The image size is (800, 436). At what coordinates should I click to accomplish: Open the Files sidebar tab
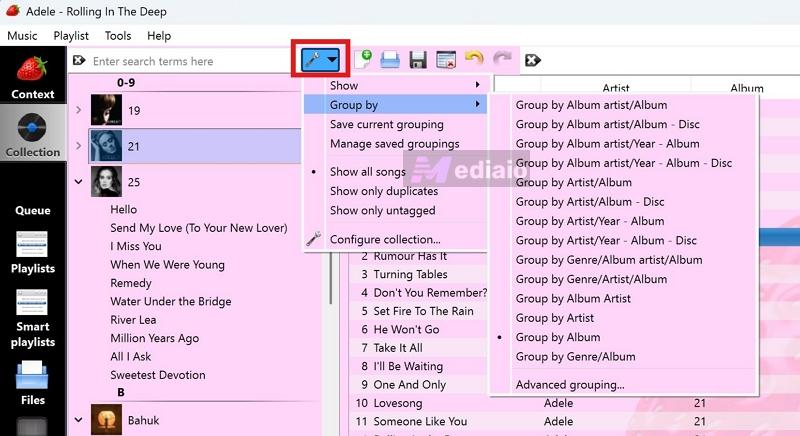point(33,382)
